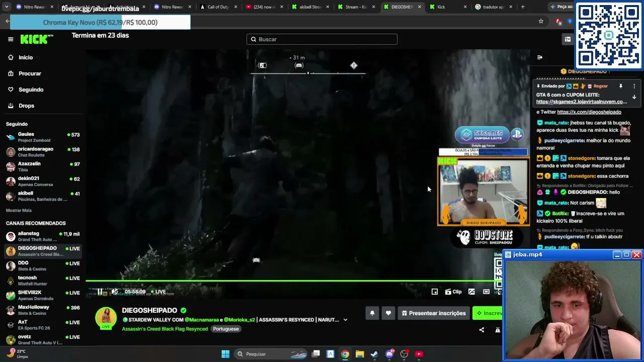Viewport: 644px width, 362px height.
Task: Click Presentear inscrições button
Action: pyautogui.click(x=434, y=313)
